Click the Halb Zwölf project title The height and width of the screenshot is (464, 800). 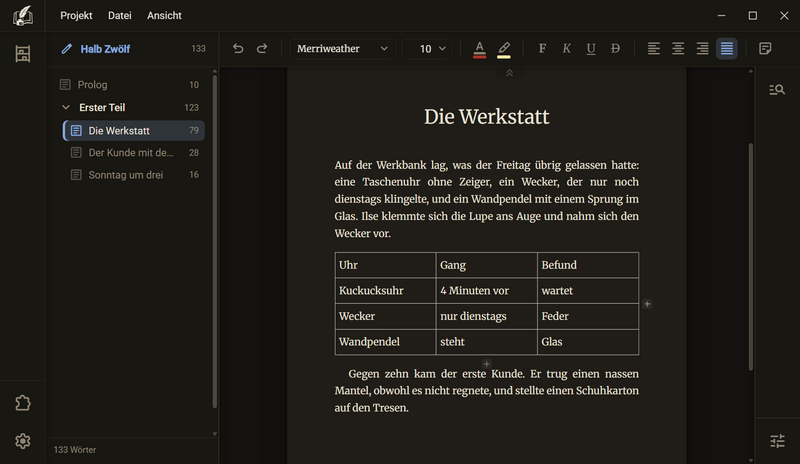tap(105, 49)
